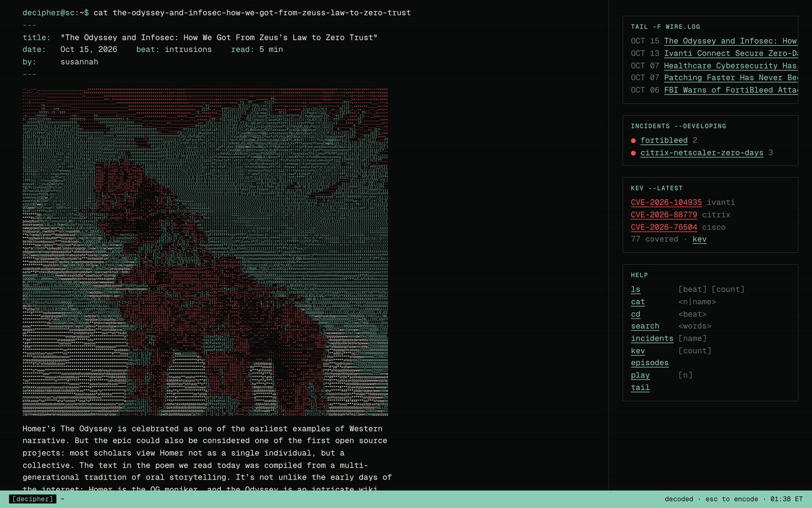Open "Healthcare Cybersecurity Has" wire log entry

point(731,66)
